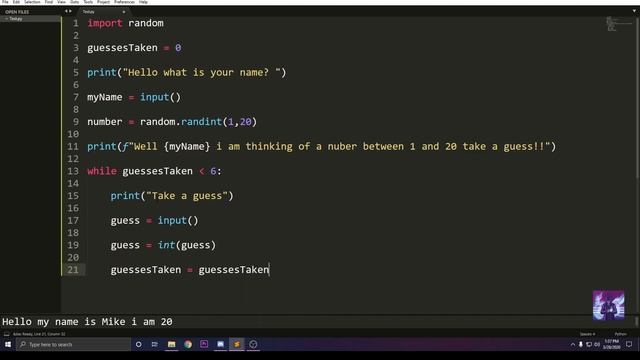
Task: Click '{myName}' in the f-string
Action: (187, 147)
